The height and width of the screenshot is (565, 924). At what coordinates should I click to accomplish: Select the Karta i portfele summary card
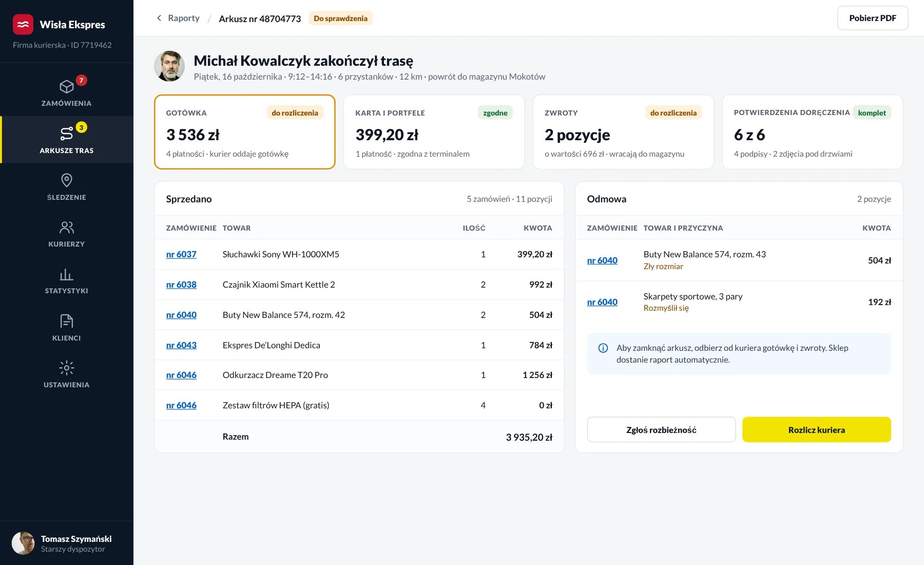(x=434, y=132)
